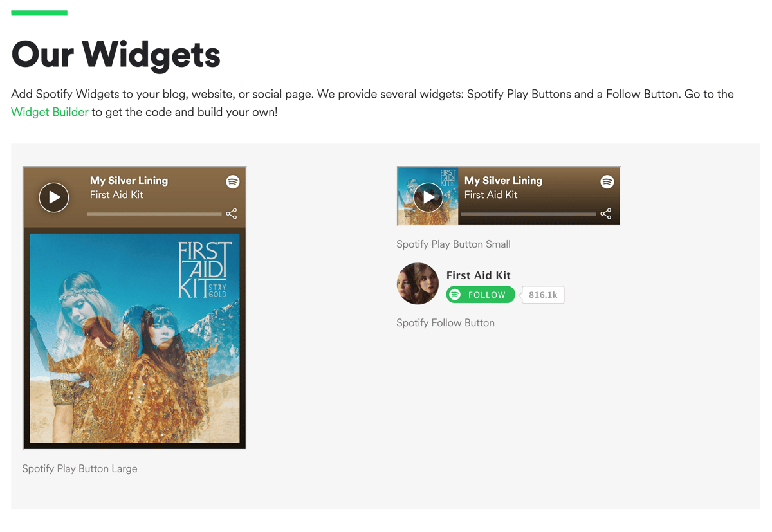772x532 pixels.
Task: Click the Spotify logo in the small widget
Action: click(607, 182)
